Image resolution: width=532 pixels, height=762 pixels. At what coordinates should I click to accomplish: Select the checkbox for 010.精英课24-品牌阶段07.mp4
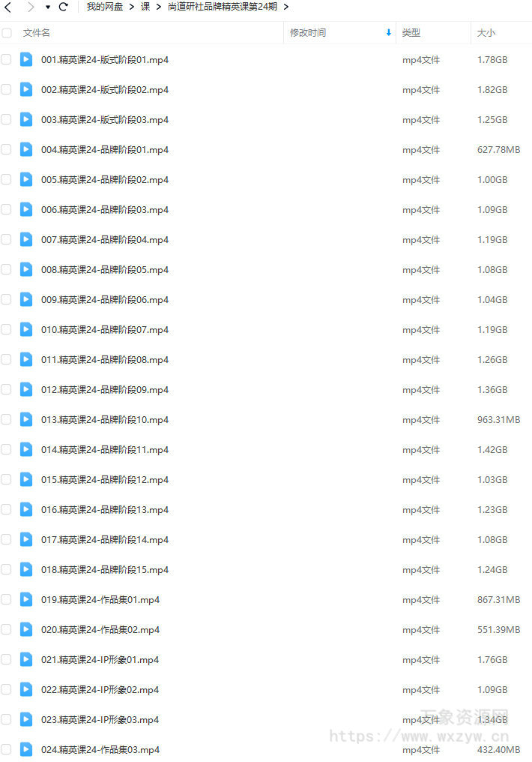click(x=6, y=329)
